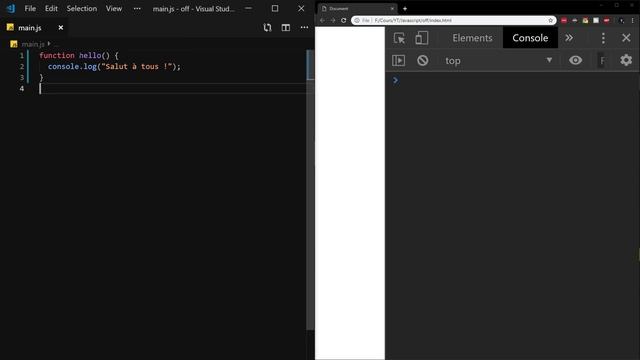Switch to the Console DevTools tab
The image size is (640, 360).
point(530,38)
